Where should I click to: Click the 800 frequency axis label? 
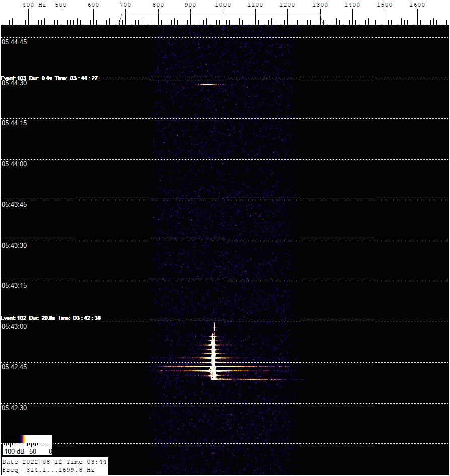point(158,5)
